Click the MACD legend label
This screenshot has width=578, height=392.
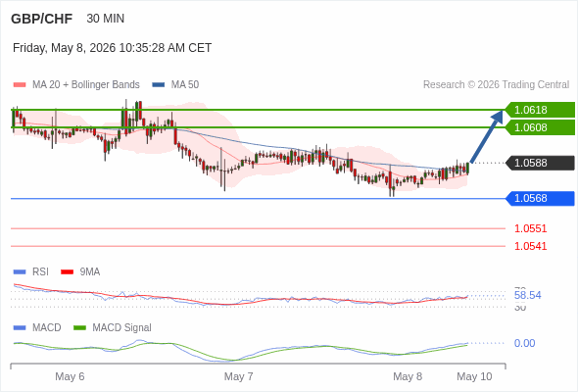tap(47, 328)
